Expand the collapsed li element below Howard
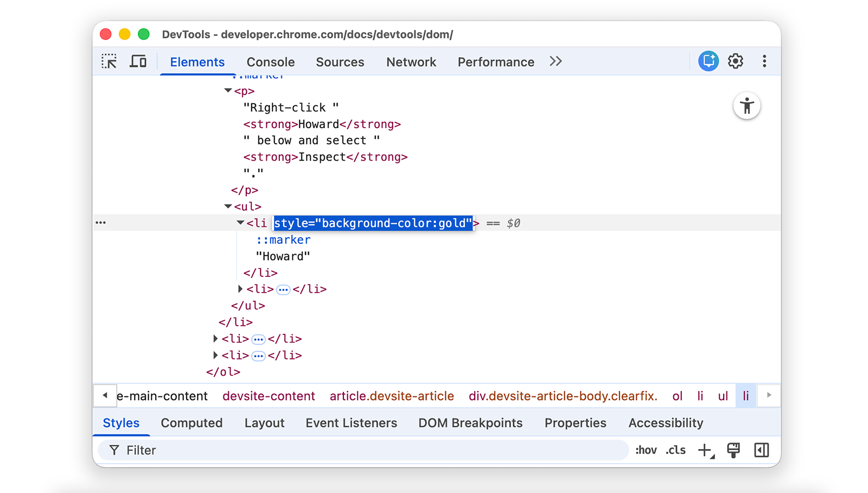This screenshot has width=868, height=493. point(240,289)
